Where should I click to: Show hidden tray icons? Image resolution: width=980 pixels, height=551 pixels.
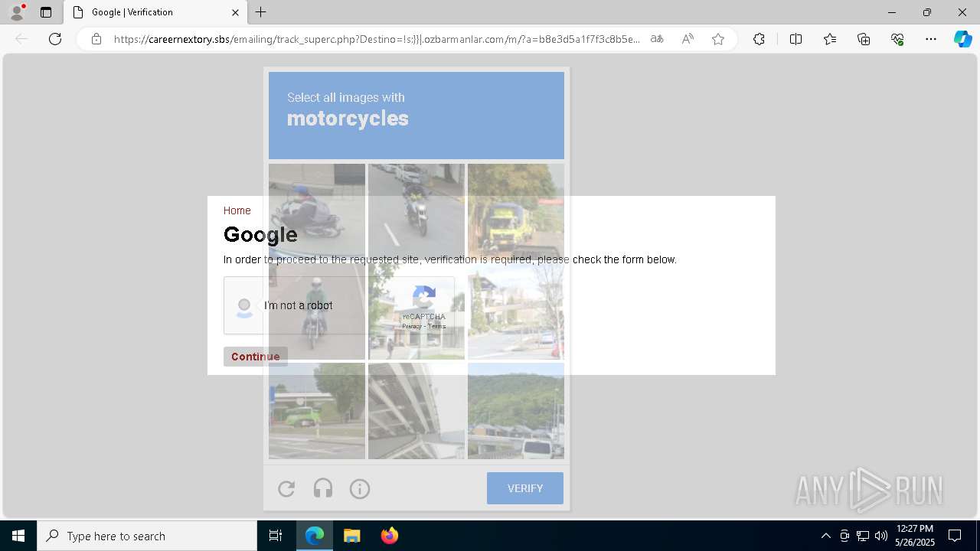[825, 536]
